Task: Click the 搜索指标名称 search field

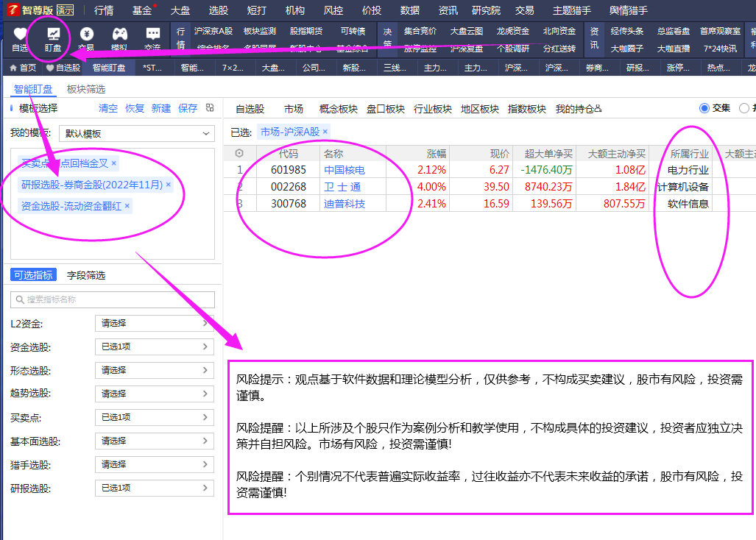Action: [113, 299]
